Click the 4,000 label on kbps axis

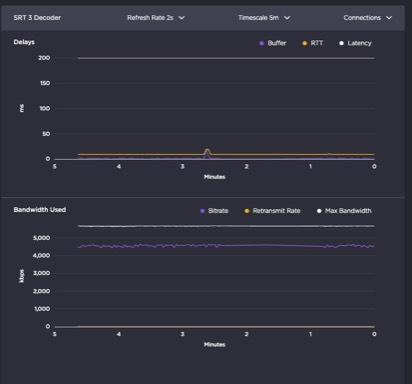(42, 256)
